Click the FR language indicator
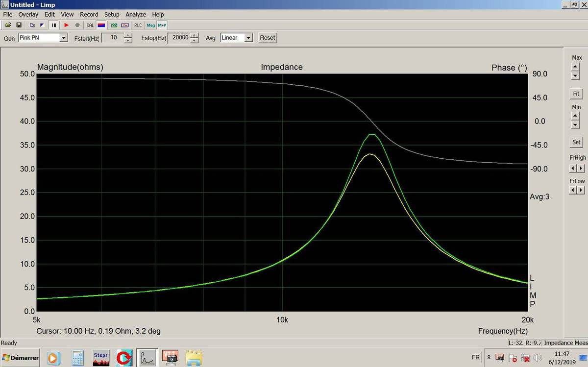 [475, 358]
